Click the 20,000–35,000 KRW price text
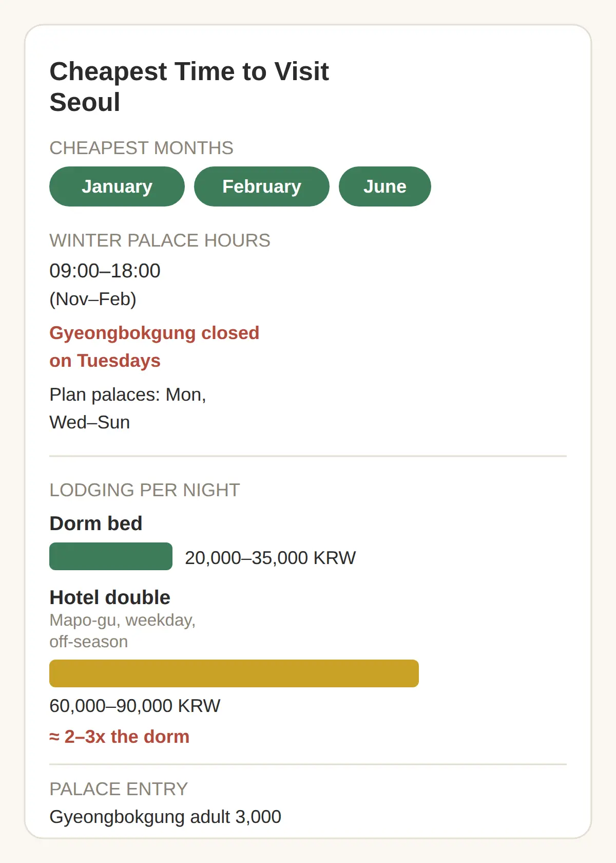Viewport: 616px width, 863px height. 270,558
